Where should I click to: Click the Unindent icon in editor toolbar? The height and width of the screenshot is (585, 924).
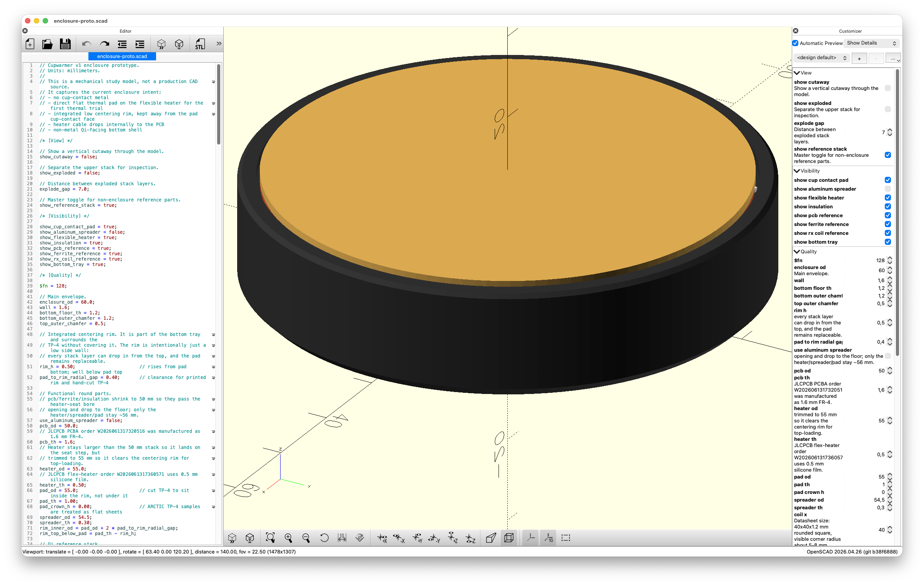pyautogui.click(x=122, y=44)
